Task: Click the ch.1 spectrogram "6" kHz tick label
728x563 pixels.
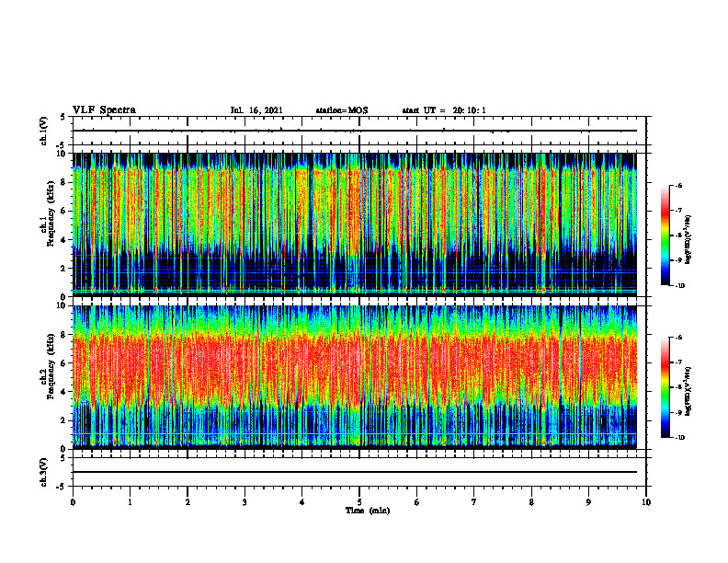Action: [x=64, y=211]
